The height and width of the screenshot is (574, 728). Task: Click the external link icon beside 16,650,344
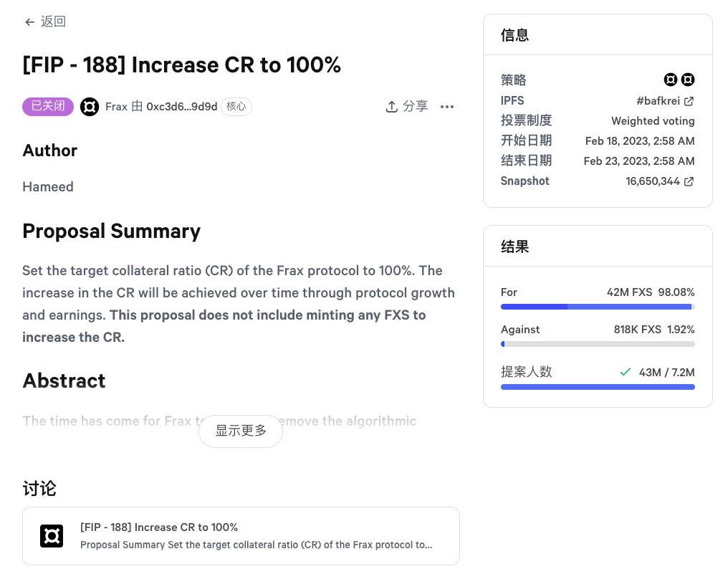click(689, 181)
